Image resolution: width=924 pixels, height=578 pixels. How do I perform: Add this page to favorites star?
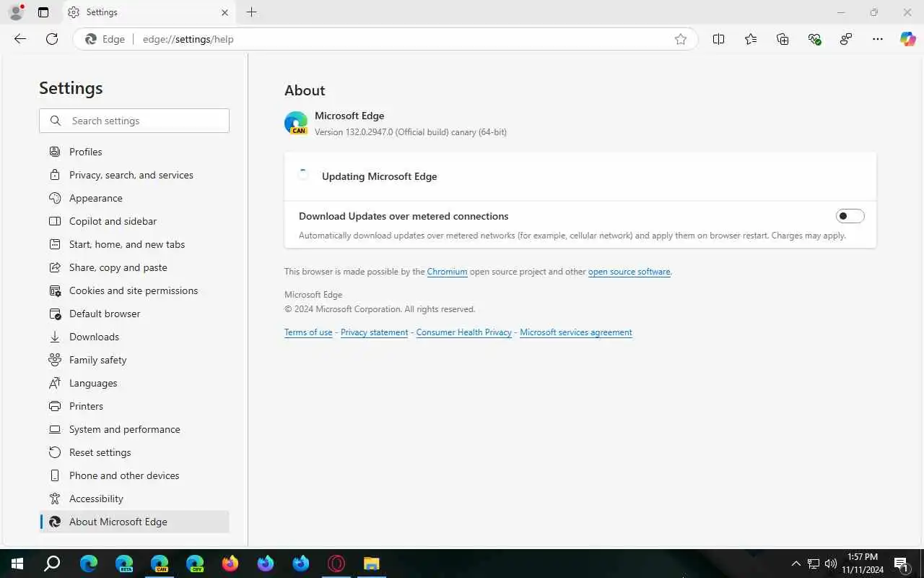click(x=680, y=39)
